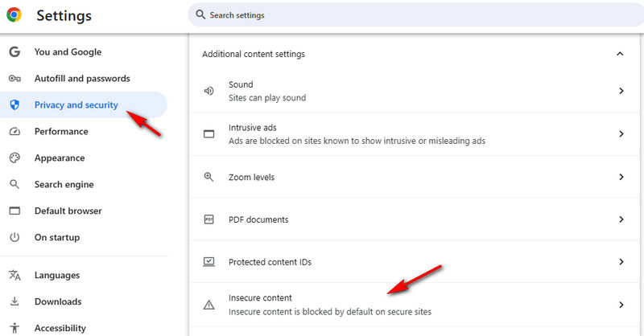This screenshot has width=644, height=336.
Task: Click 'Sites can play sound' description
Action: [267, 97]
